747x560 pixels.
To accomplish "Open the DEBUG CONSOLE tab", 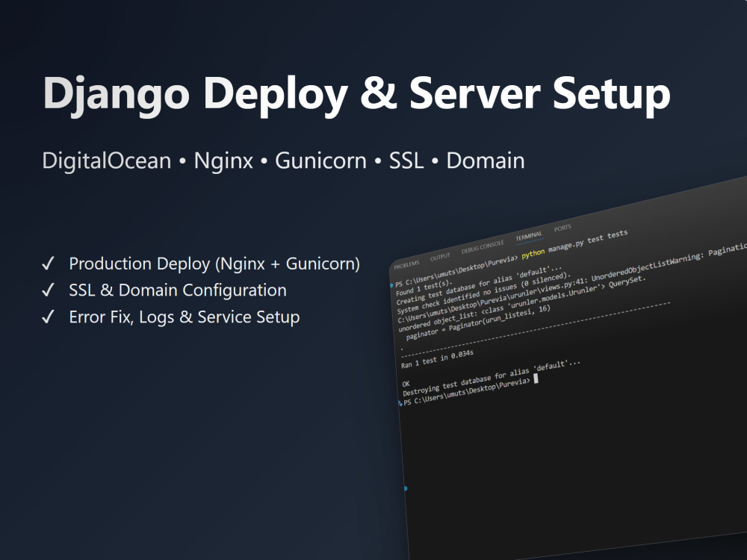I will tap(482, 248).
